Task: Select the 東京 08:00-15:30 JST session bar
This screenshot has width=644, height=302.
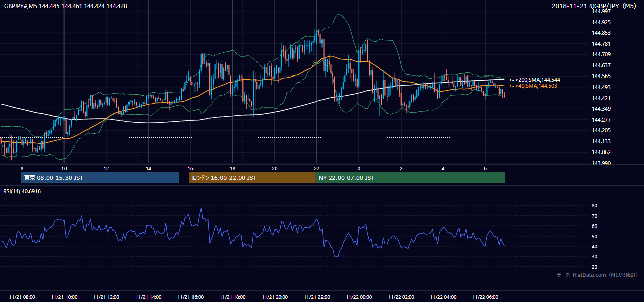Action: point(100,178)
